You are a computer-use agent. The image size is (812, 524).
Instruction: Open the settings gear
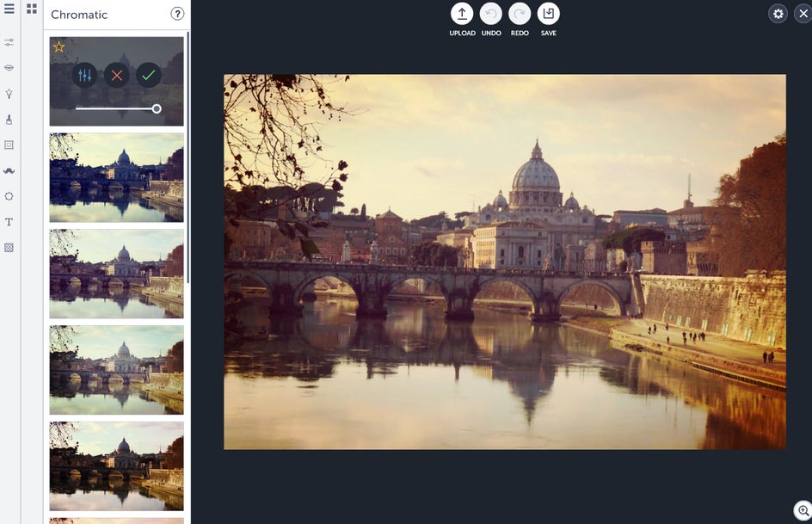point(778,14)
